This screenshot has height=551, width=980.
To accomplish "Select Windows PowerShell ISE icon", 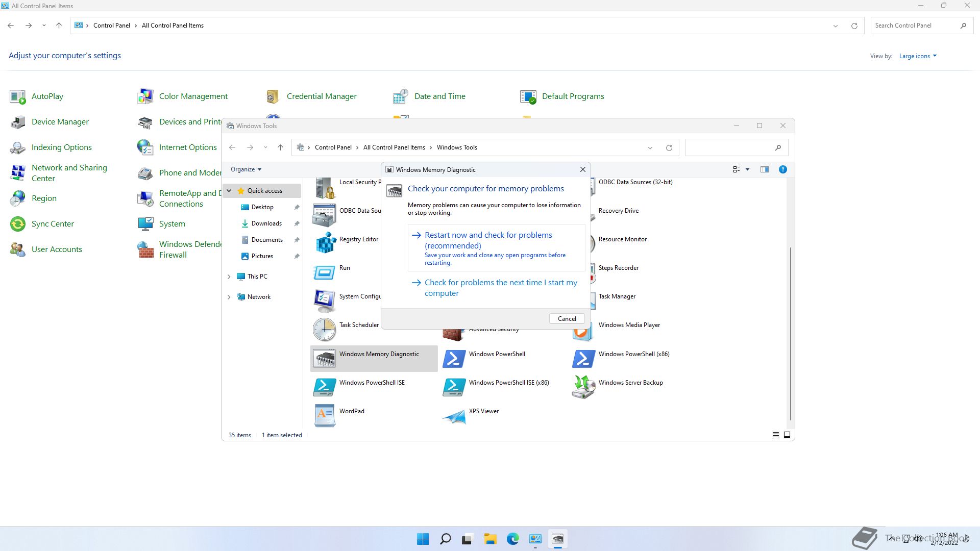I will click(325, 387).
